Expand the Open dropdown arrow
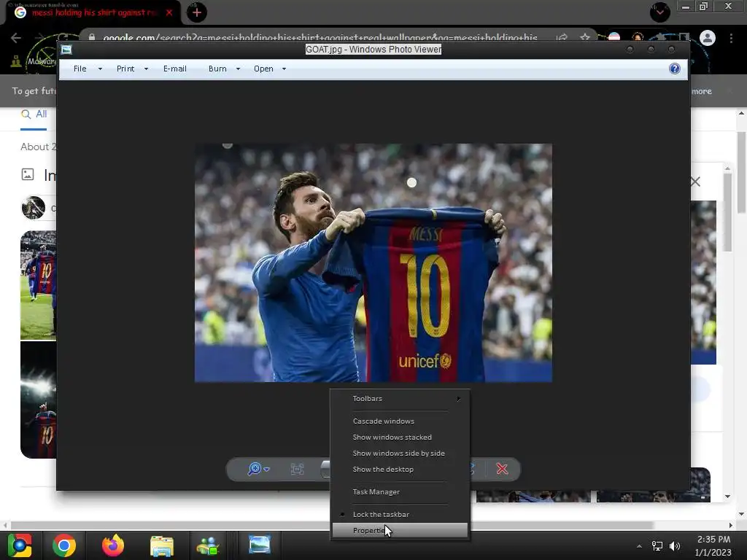 (x=285, y=69)
